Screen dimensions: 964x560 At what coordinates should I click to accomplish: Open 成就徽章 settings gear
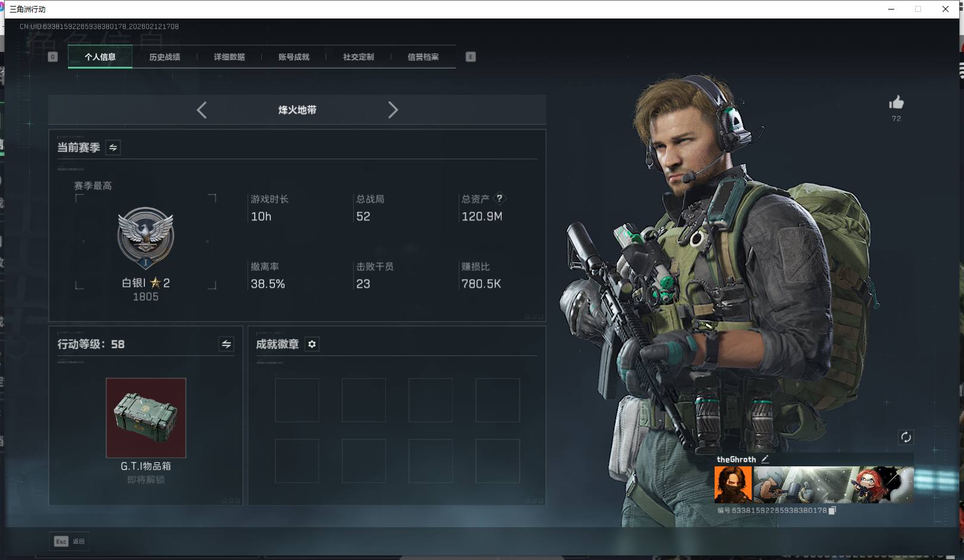[312, 344]
